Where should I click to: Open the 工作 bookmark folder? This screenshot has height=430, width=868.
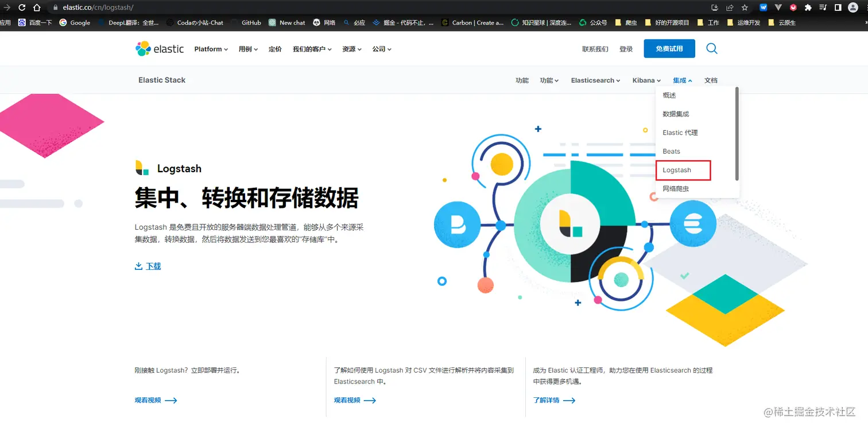708,23
